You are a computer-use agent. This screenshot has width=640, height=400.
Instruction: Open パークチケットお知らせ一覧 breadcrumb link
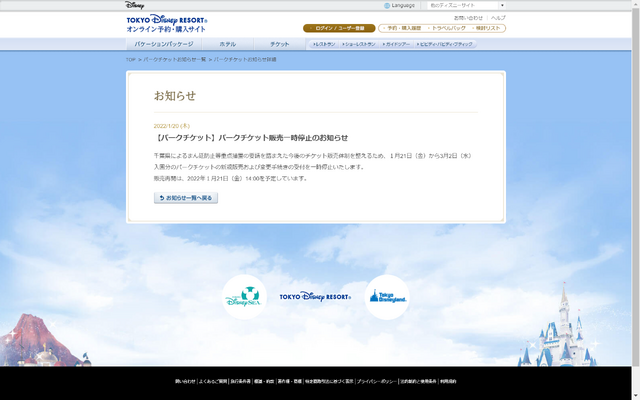[x=175, y=60]
